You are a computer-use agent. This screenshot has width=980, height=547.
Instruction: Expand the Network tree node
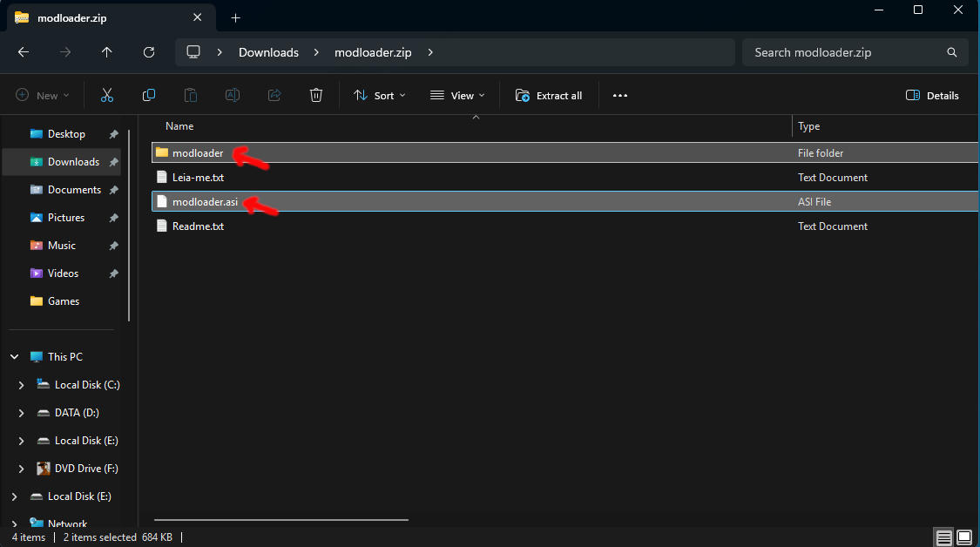(x=15, y=523)
